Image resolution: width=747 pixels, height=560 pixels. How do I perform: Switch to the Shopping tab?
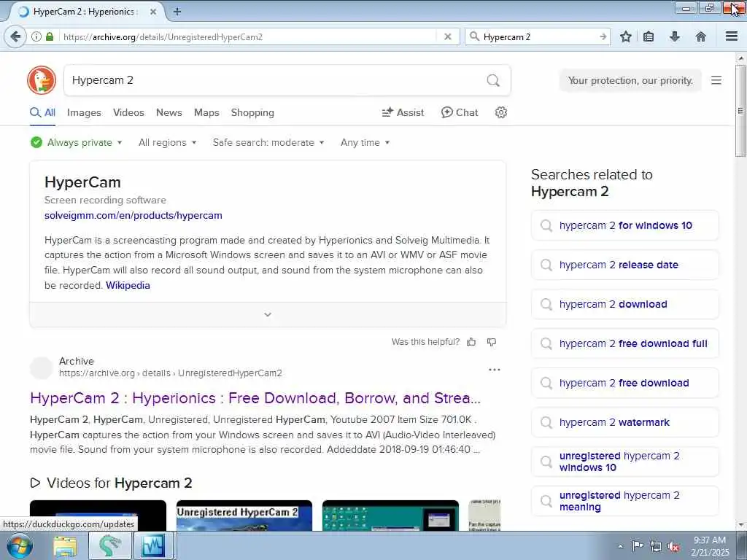tap(252, 112)
